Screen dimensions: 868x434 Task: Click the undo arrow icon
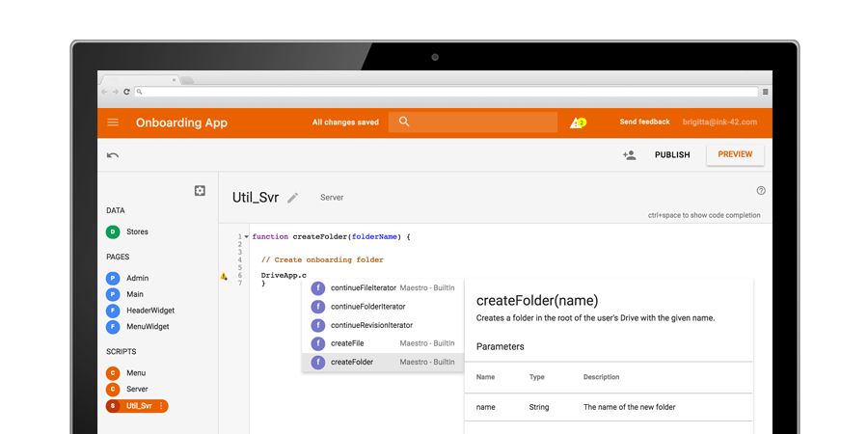pos(113,155)
